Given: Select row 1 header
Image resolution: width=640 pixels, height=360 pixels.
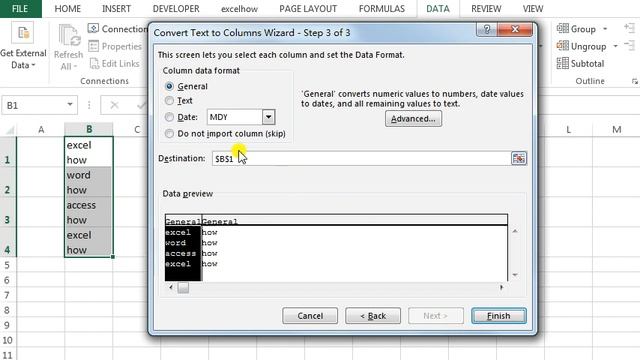Looking at the screenshot, I should tap(7, 152).
